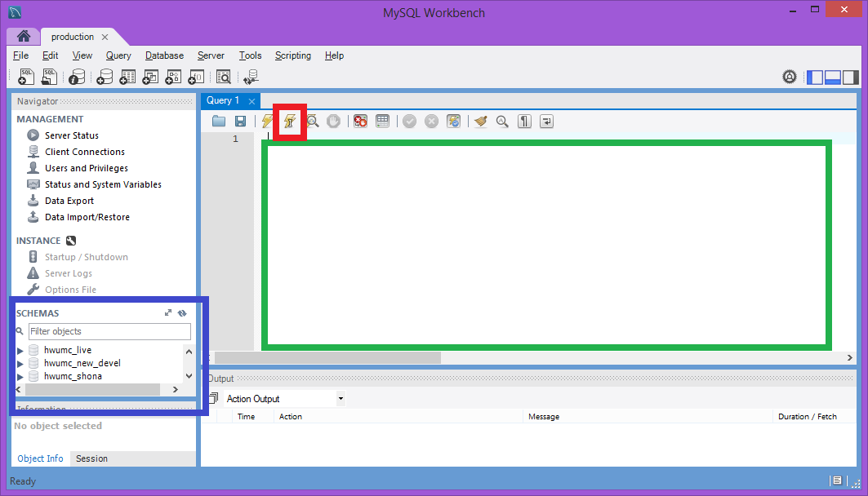Image resolution: width=868 pixels, height=496 pixels.
Task: Open find panel with the magnifier icon
Action: (502, 121)
